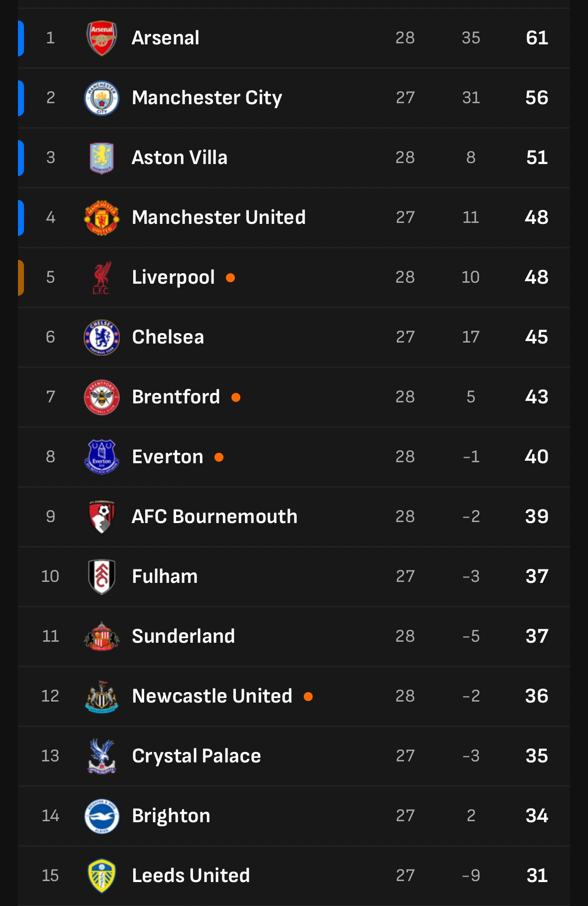The height and width of the screenshot is (906, 588).
Task: Tap the Chelsea lion badge
Action: pyautogui.click(x=102, y=337)
